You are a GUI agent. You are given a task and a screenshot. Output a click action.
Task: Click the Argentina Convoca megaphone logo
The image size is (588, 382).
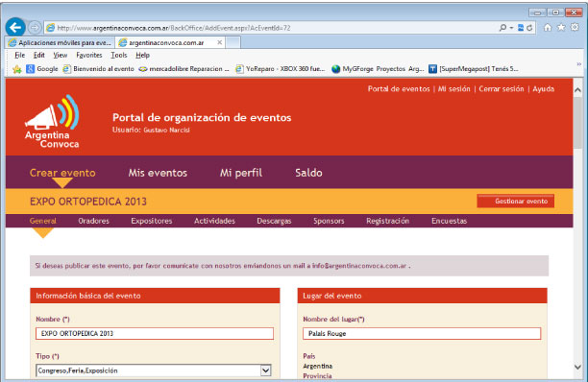point(52,122)
